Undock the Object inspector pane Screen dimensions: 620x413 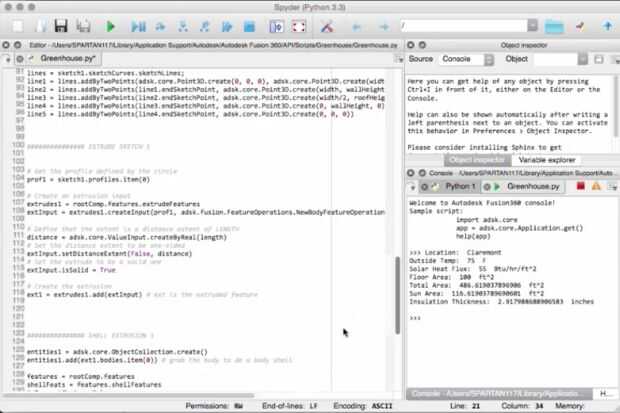422,45
